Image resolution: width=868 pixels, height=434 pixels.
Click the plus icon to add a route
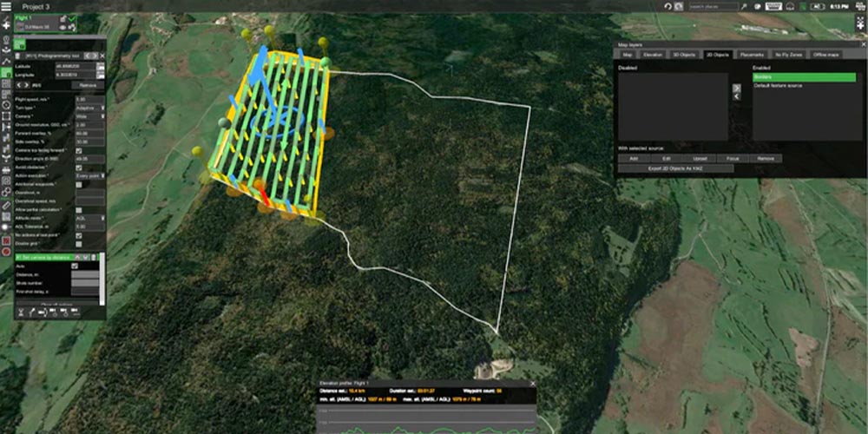coord(6,25)
